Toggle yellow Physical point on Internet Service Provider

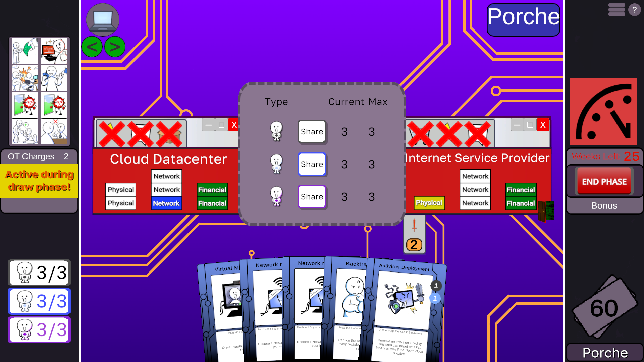[x=429, y=203]
